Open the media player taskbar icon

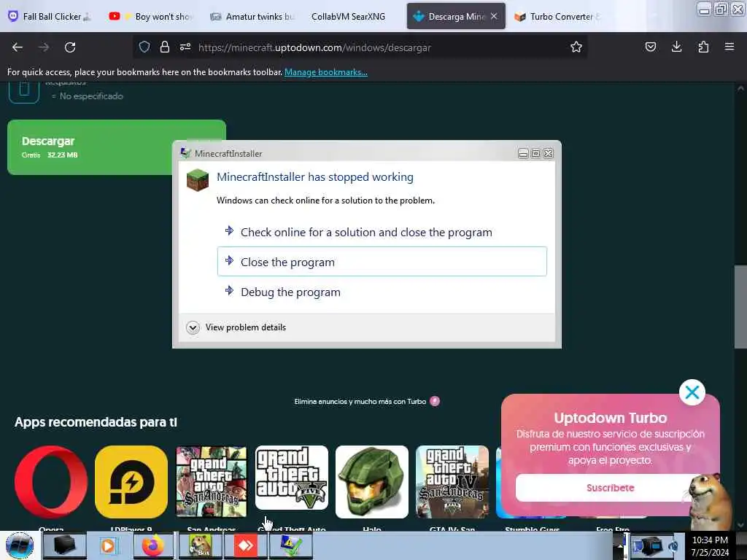coord(108,545)
